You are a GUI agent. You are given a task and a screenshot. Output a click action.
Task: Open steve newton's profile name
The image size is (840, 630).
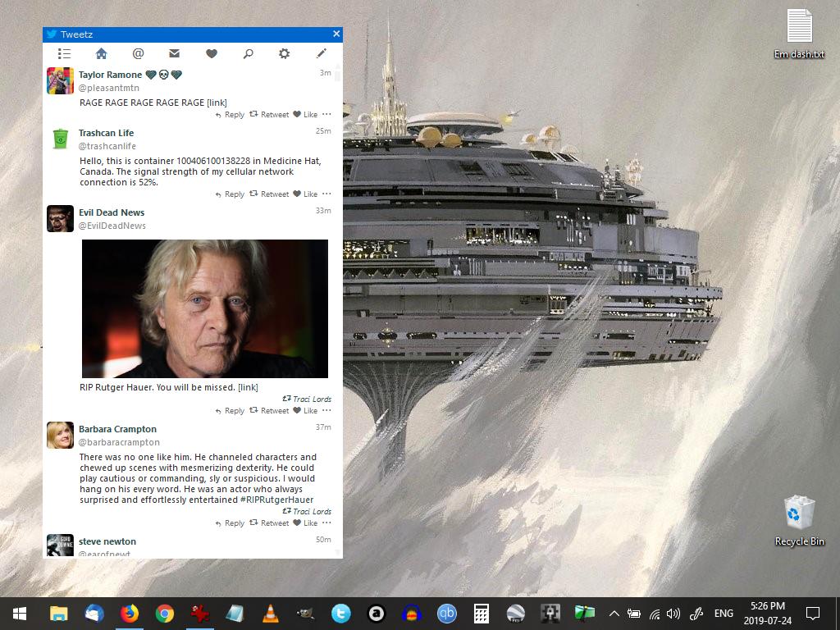point(107,541)
